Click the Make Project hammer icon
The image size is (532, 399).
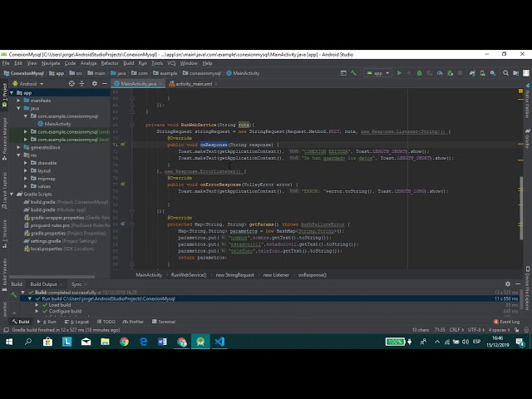click(x=353, y=73)
